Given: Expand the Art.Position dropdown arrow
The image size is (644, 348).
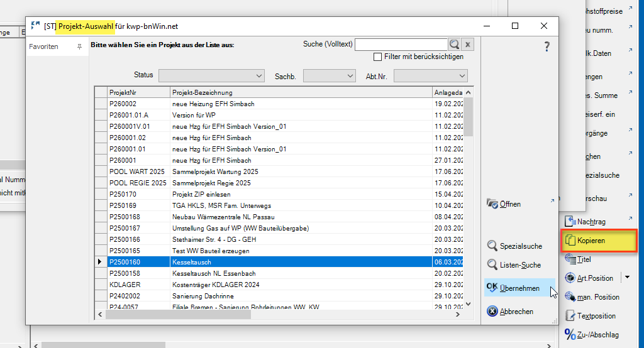Looking at the screenshot, I should click(626, 278).
